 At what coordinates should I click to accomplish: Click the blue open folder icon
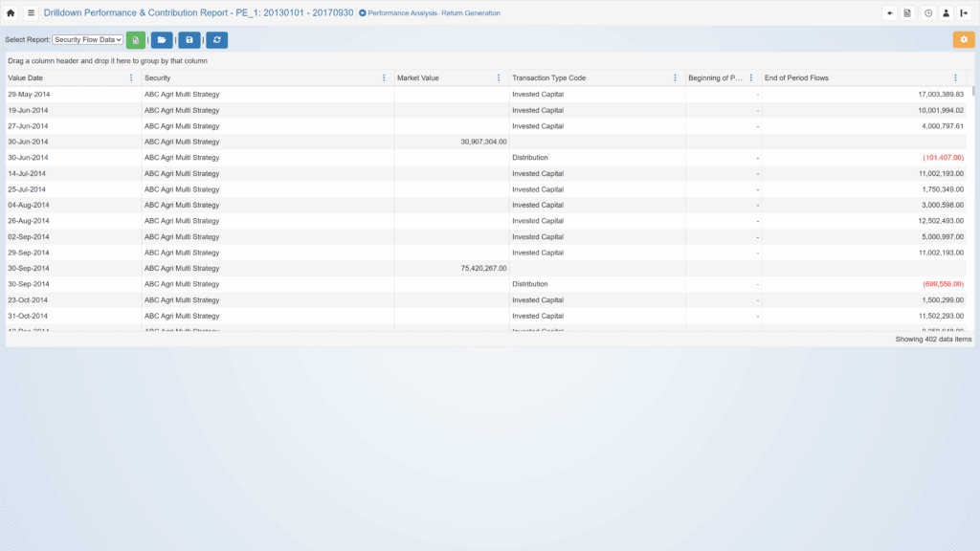(162, 39)
